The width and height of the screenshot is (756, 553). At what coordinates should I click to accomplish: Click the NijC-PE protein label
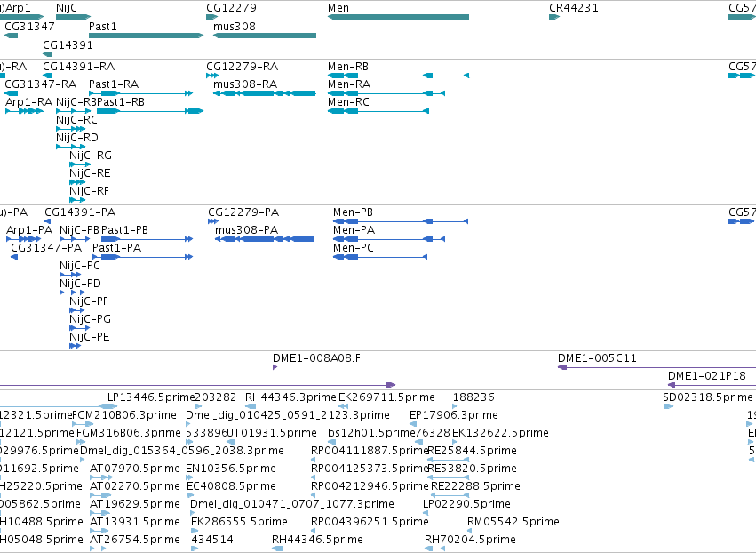[89, 337]
